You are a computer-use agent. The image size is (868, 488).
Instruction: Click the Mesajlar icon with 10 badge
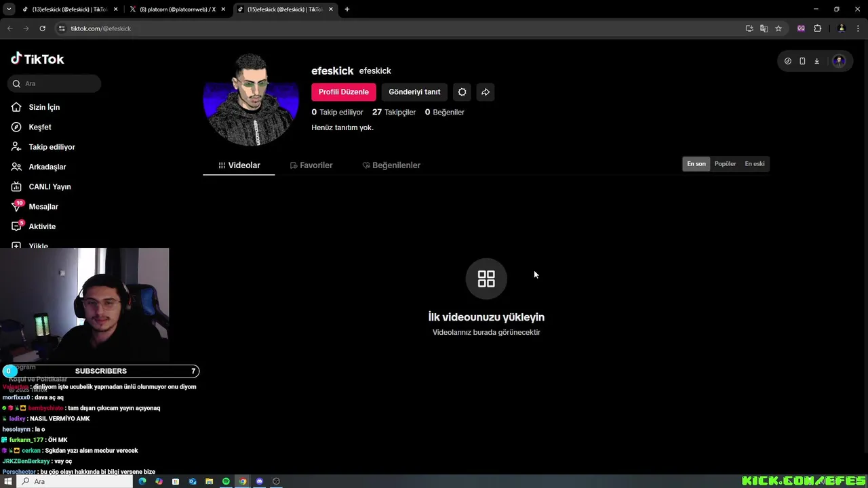(x=17, y=206)
